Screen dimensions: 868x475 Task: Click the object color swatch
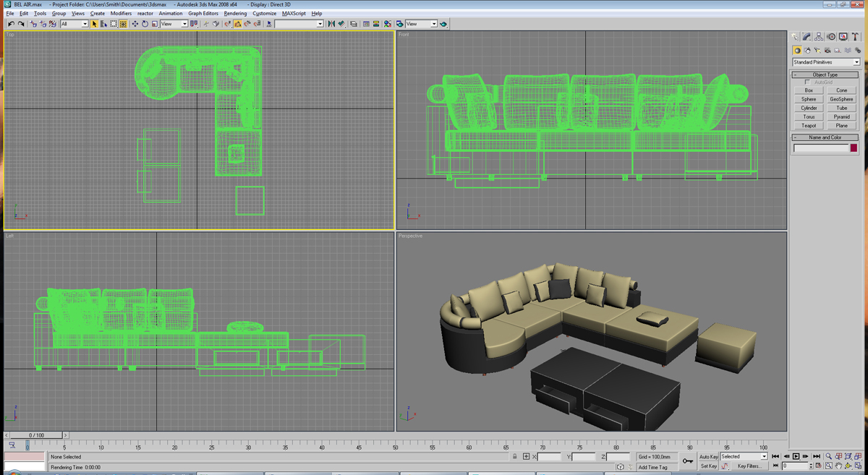click(x=854, y=148)
